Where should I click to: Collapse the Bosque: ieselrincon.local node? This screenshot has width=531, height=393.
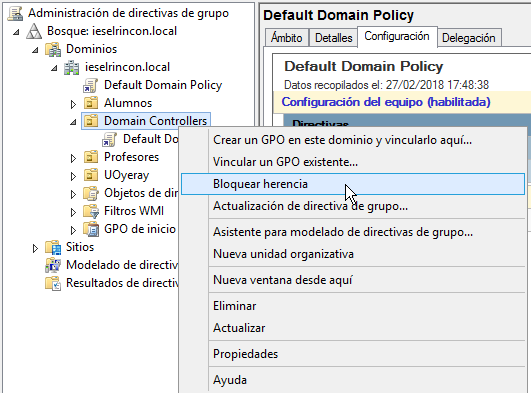tap(16, 32)
